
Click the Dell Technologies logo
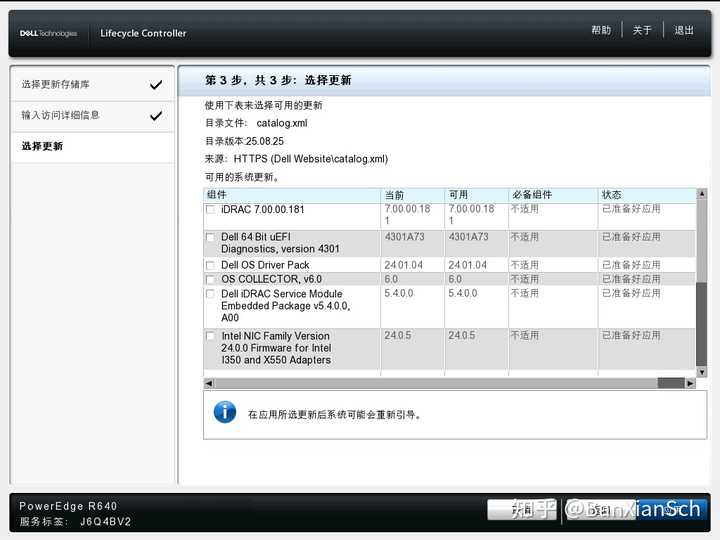(x=48, y=33)
